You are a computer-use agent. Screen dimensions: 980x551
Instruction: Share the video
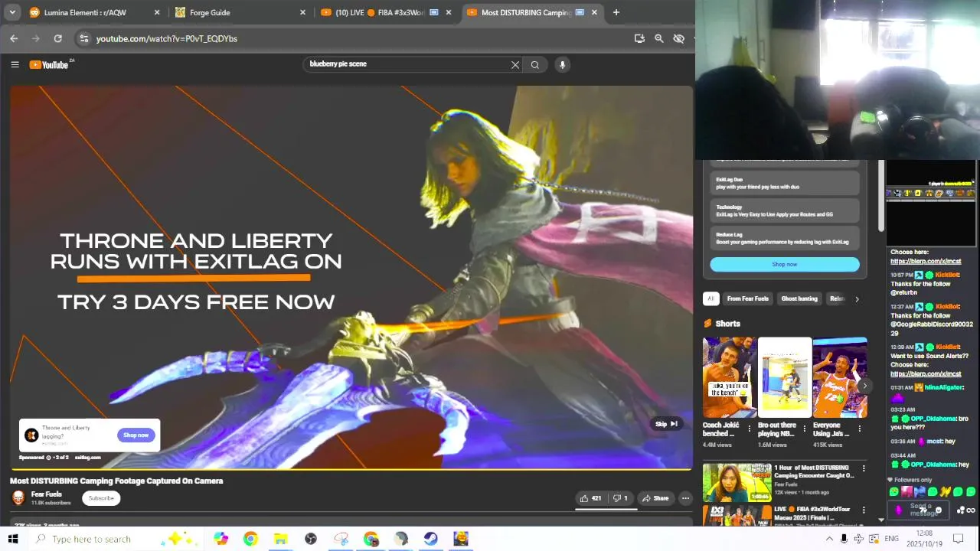(x=655, y=498)
